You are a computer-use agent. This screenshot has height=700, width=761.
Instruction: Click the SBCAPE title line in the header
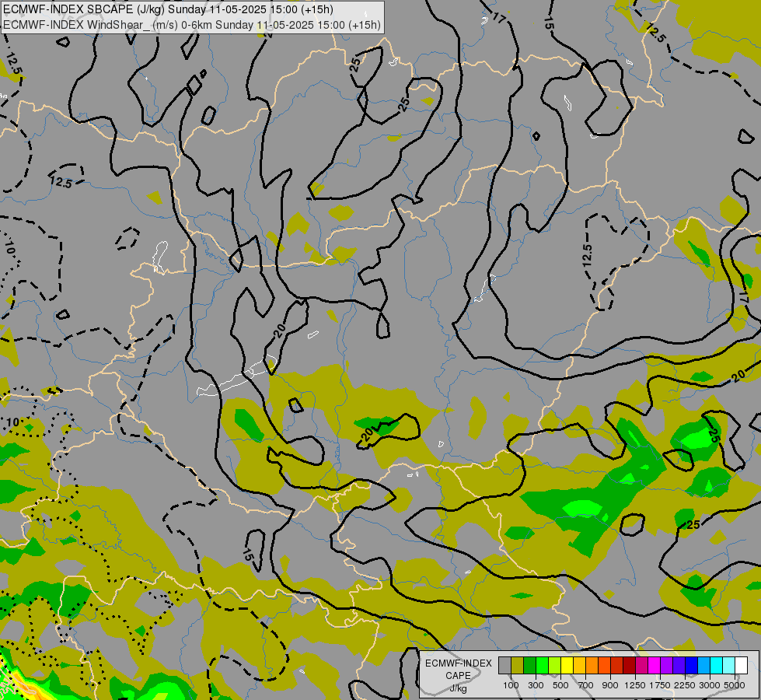coord(168,9)
